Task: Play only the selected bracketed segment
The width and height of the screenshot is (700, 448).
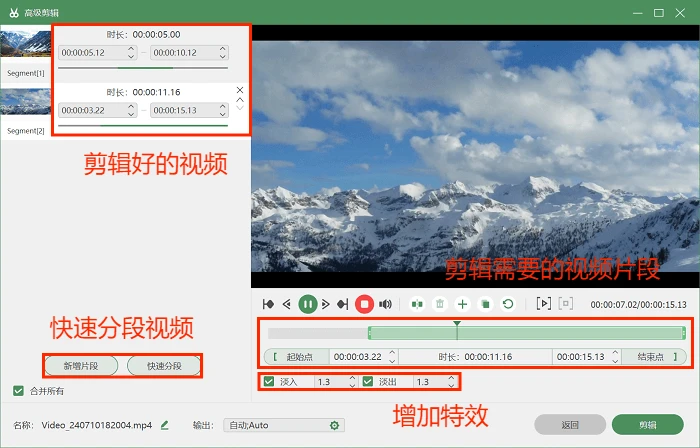Action: 543,304
